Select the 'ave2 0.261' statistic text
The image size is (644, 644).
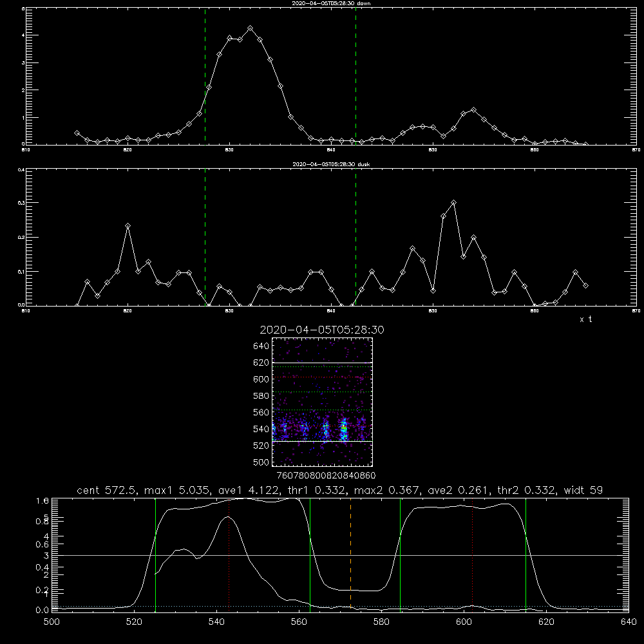(x=459, y=490)
